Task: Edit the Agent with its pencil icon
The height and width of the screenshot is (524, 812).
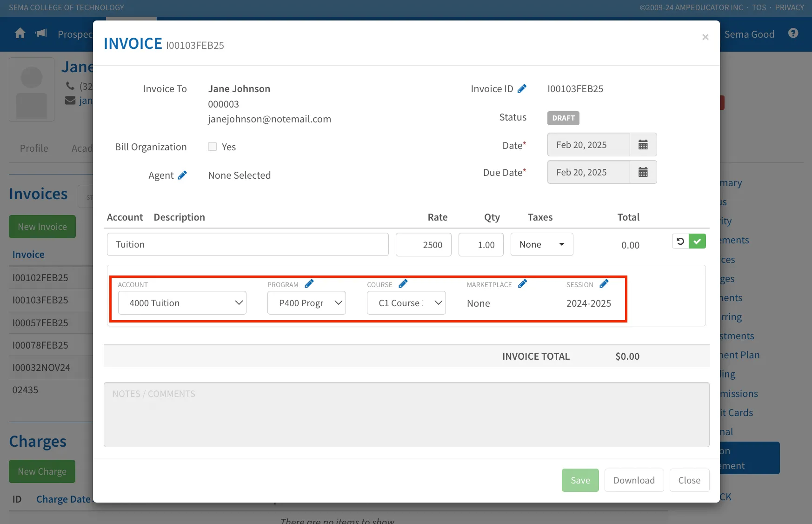Action: 182,175
